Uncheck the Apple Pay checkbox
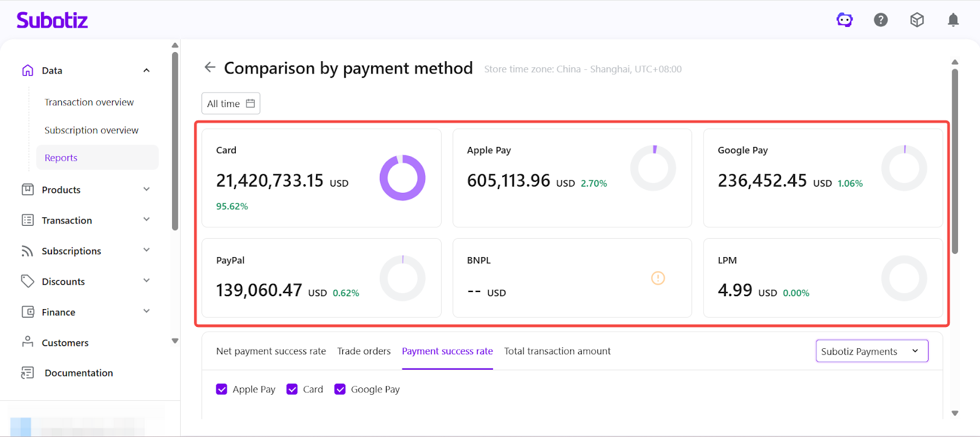Screen dimensions: 980x437 click(x=222, y=389)
